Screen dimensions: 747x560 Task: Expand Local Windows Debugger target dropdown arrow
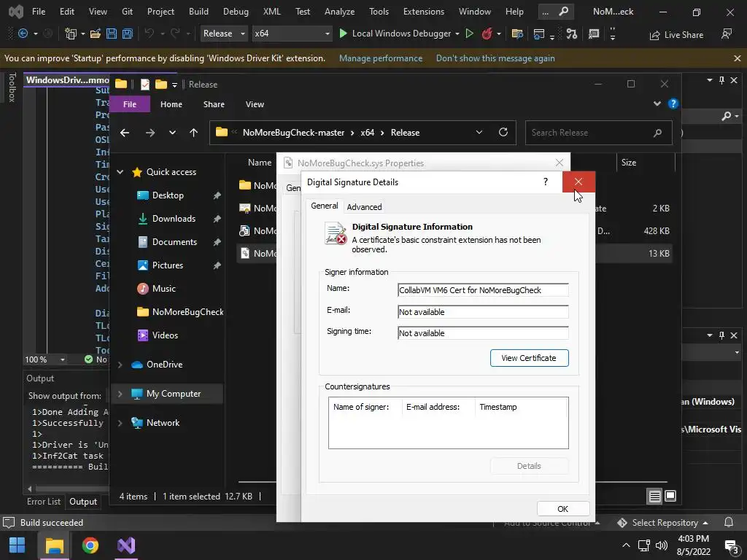(x=457, y=34)
